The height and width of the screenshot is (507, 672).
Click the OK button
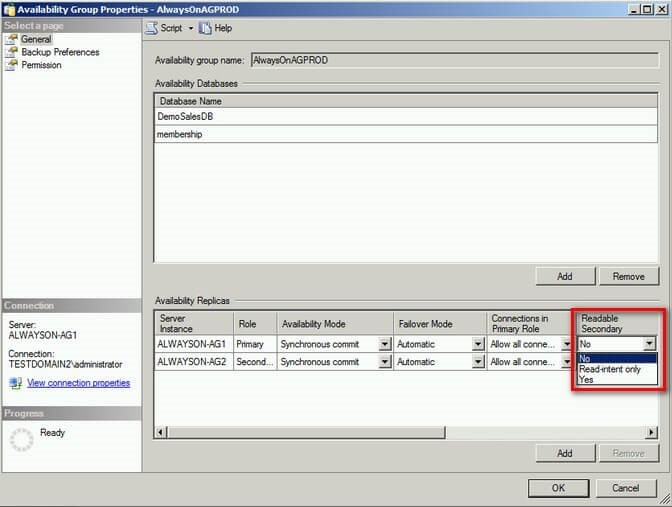[558, 488]
